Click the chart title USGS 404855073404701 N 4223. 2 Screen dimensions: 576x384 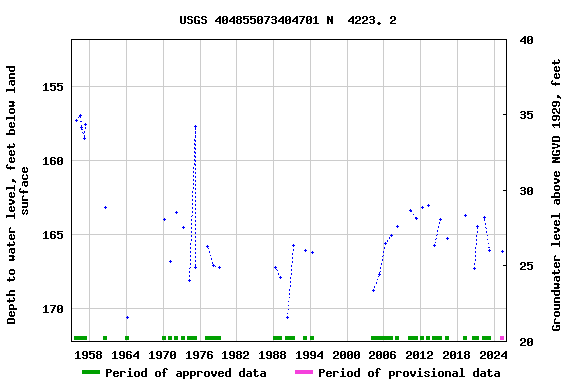pyautogui.click(x=288, y=20)
